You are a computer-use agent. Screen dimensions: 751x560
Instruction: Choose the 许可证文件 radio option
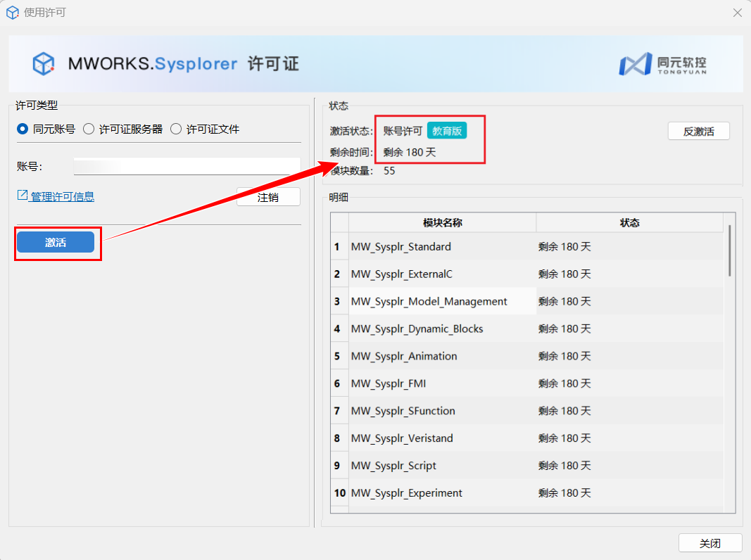click(176, 129)
